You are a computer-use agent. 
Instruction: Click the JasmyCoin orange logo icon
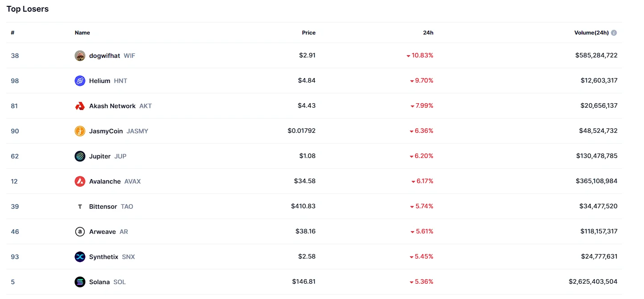80,131
